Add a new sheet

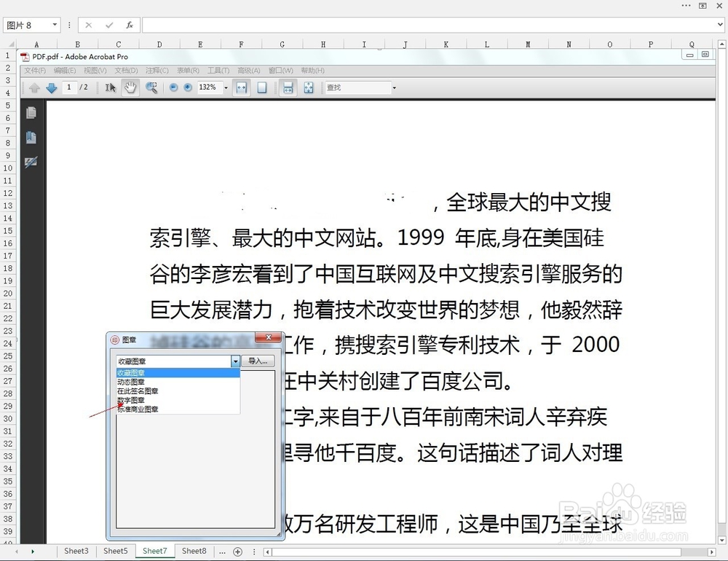point(238,552)
